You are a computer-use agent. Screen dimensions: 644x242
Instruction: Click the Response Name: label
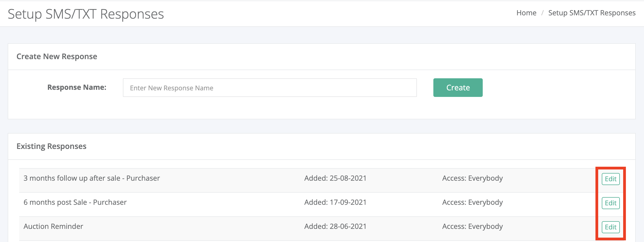click(x=77, y=87)
